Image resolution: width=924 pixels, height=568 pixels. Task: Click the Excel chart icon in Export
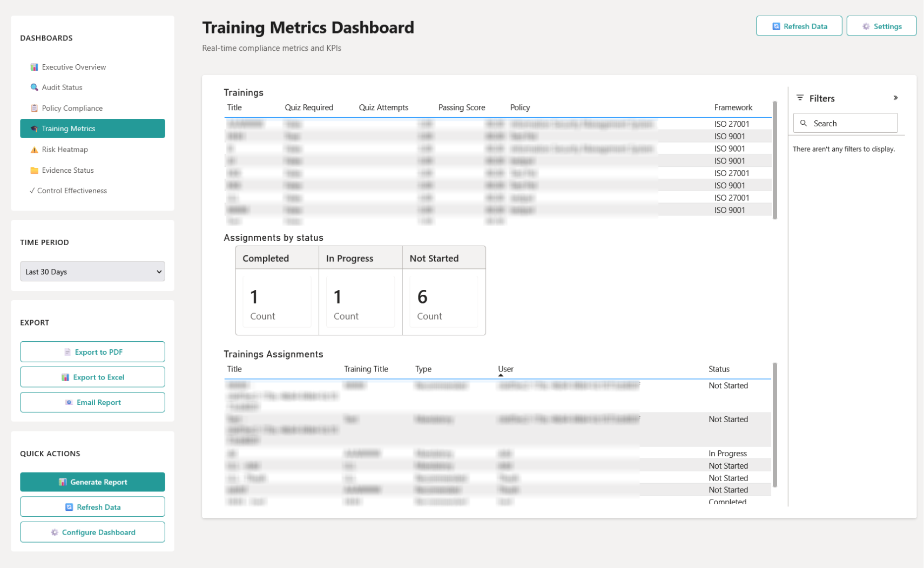tap(65, 377)
